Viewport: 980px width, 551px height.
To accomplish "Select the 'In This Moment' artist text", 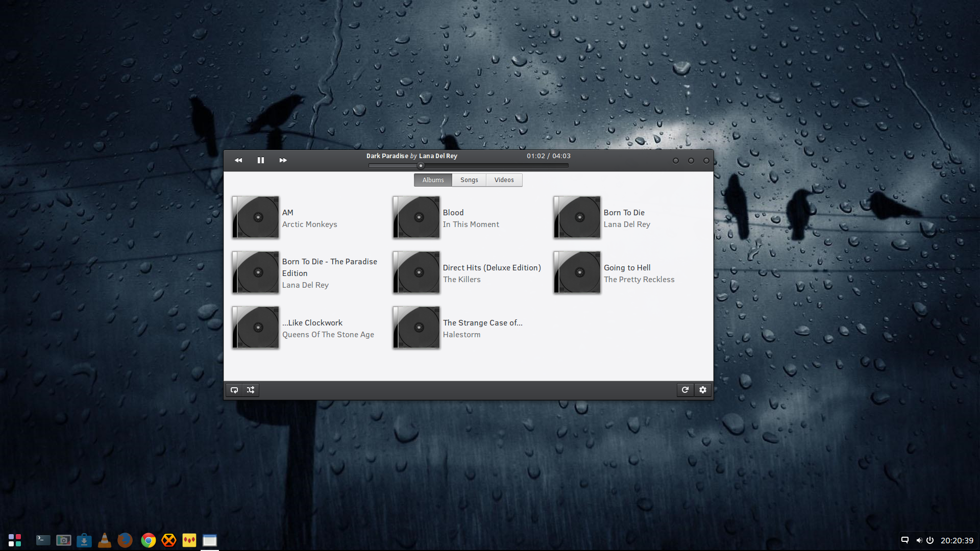I will (x=471, y=224).
